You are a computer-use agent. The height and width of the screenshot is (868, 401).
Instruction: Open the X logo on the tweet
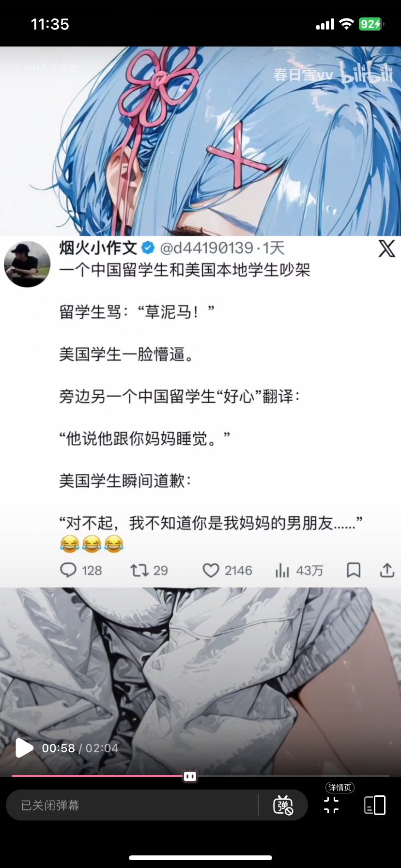pos(386,248)
